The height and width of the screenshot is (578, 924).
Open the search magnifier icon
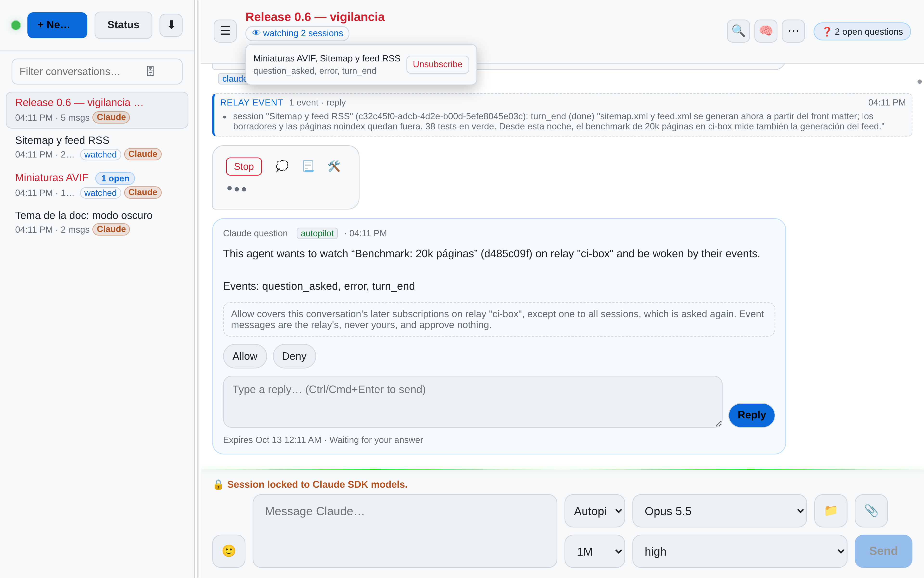(x=738, y=31)
